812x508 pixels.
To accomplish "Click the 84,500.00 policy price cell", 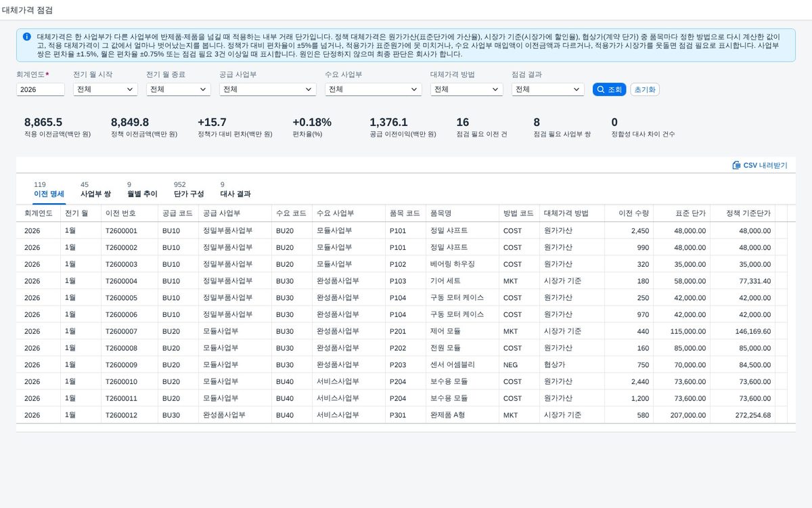I will click(742, 364).
